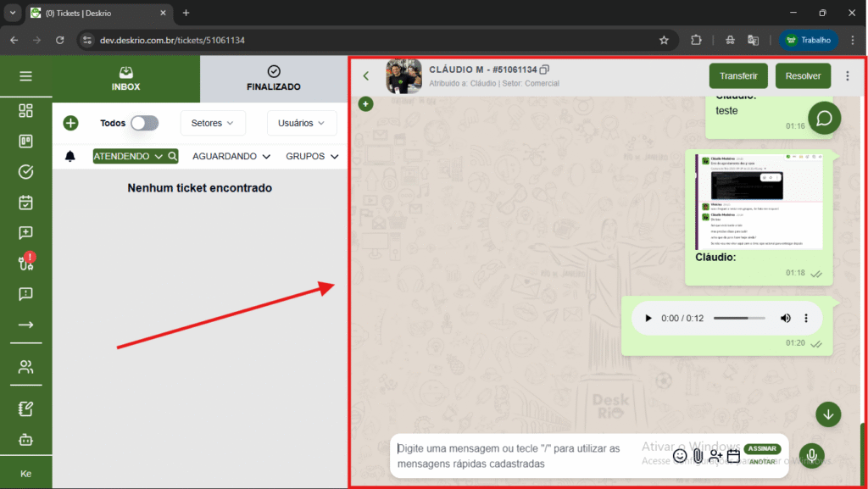Click the green plus new ticket button
The width and height of the screenshot is (868, 489).
(x=70, y=123)
